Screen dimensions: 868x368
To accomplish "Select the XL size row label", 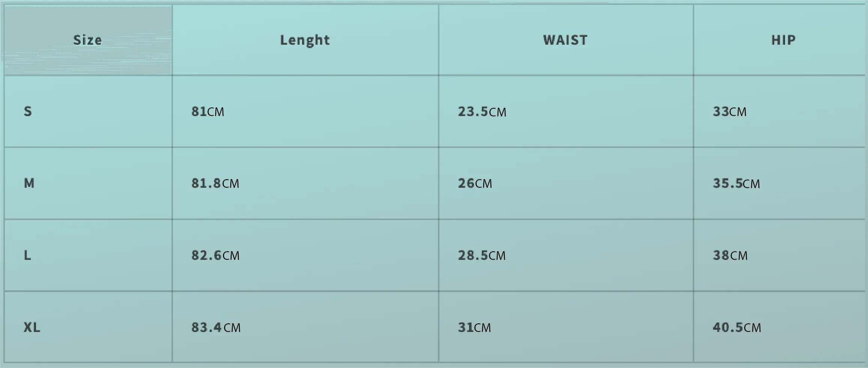I will tap(32, 327).
